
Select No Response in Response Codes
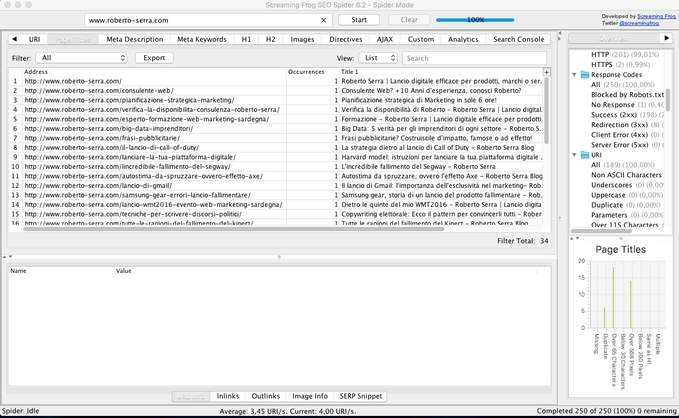[613, 105]
